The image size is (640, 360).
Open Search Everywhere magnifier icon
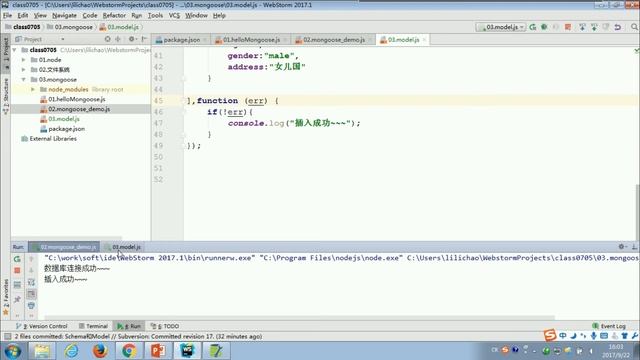(634, 27)
